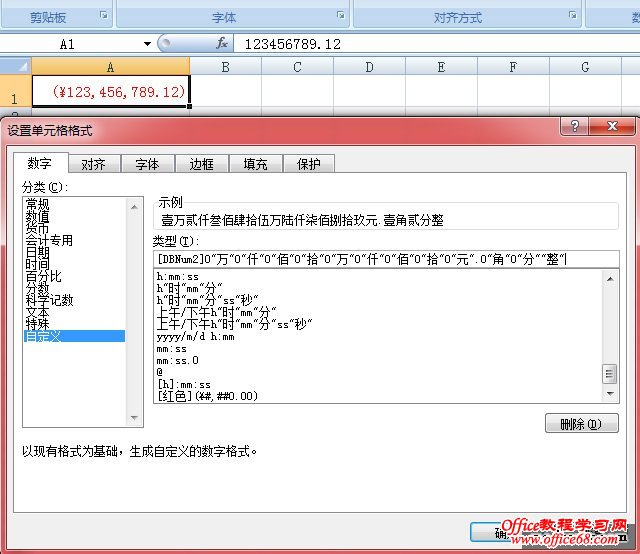
Task: Open the 字体 group dialog launcher
Action: click(341, 17)
